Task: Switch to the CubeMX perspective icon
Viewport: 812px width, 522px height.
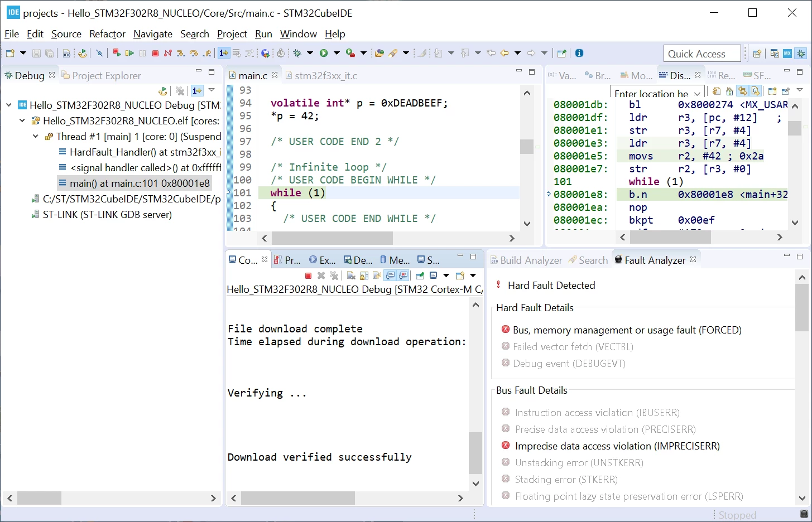Action: 787,53
